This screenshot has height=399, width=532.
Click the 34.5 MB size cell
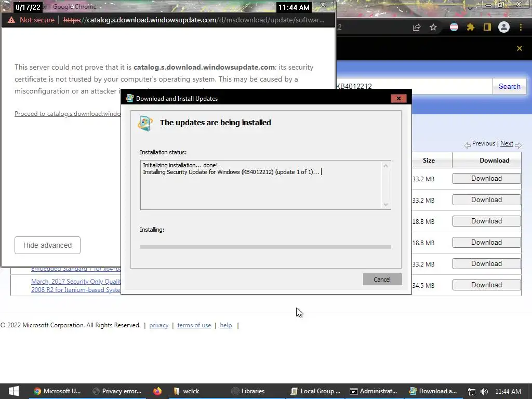coord(423,285)
